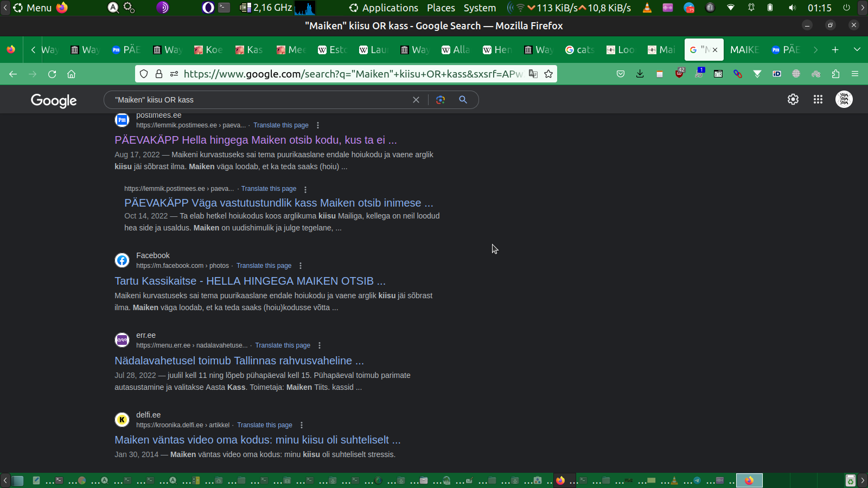
Task: Click the translate page icon in the address bar
Action: [533, 74]
